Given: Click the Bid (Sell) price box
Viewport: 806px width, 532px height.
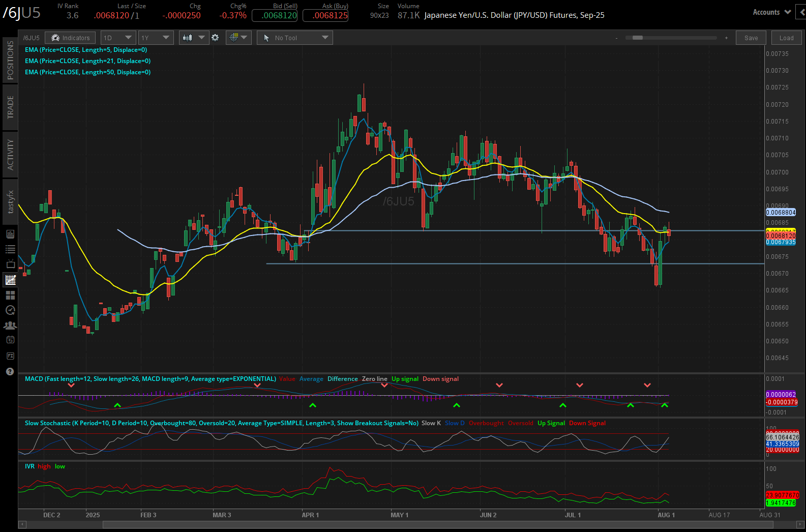Looking at the screenshot, I should 275,15.
